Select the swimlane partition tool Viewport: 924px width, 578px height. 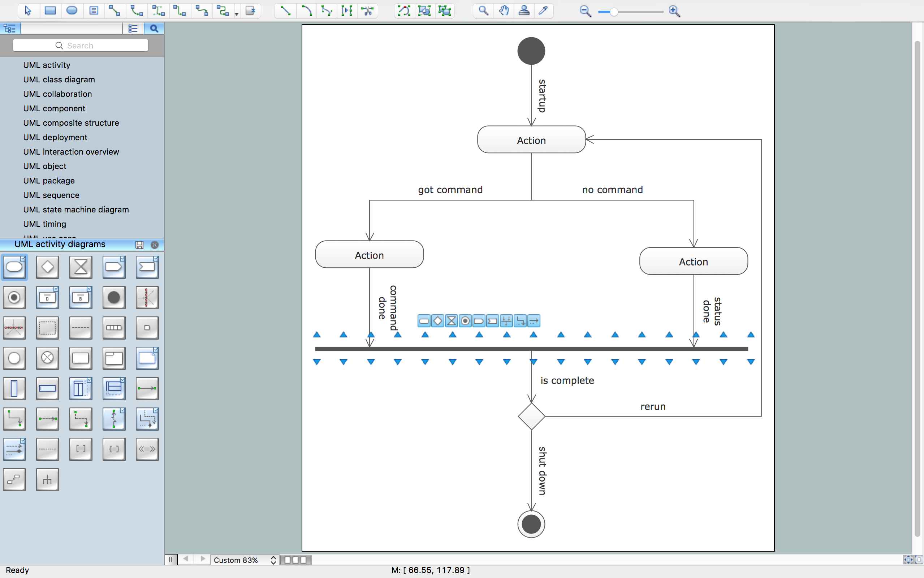point(79,388)
